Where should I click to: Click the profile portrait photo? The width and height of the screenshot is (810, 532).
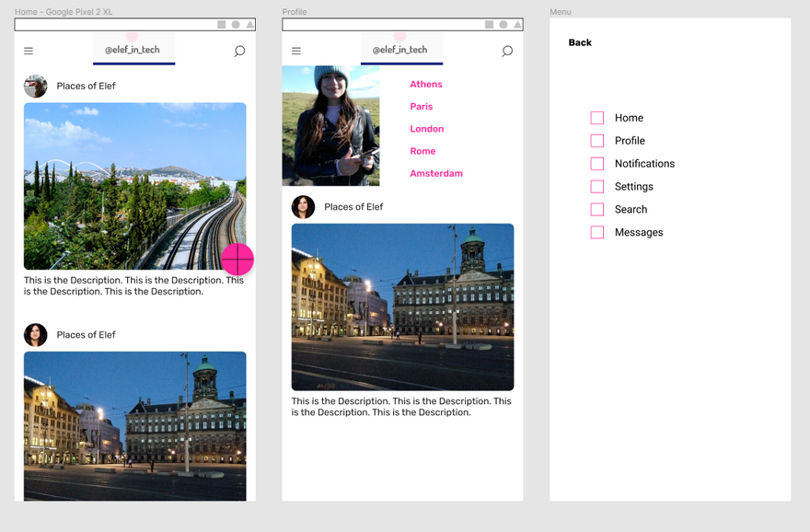(x=330, y=126)
